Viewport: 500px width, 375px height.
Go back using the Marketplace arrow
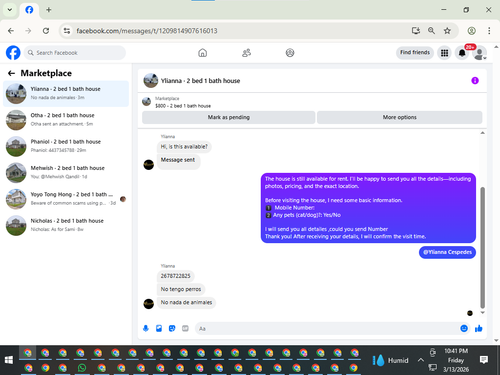coord(11,73)
